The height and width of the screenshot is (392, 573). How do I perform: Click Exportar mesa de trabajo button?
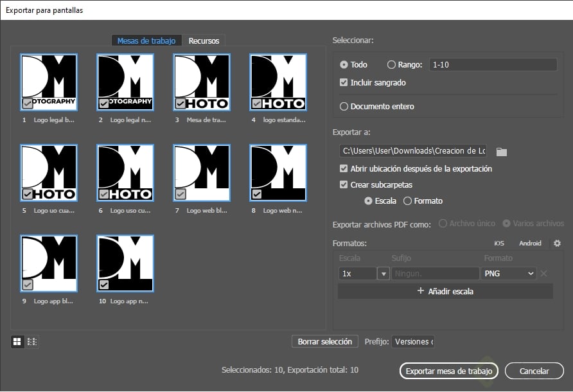(449, 371)
